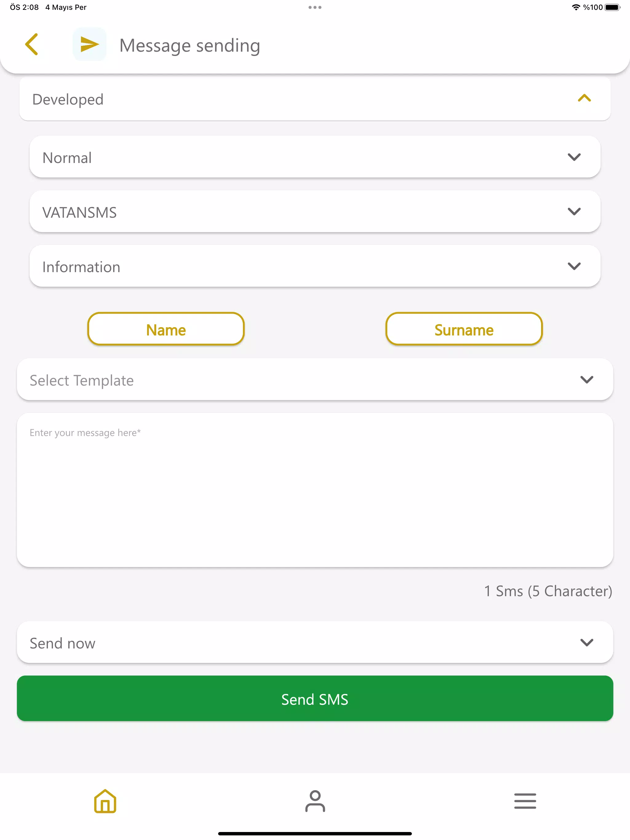Image resolution: width=630 pixels, height=840 pixels.
Task: Insert the Name placeholder tag
Action: coord(165,329)
